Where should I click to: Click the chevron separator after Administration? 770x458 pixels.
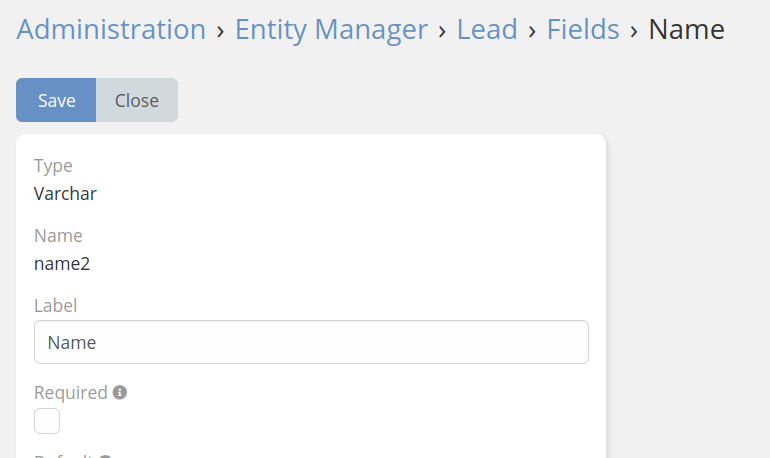coord(220,31)
